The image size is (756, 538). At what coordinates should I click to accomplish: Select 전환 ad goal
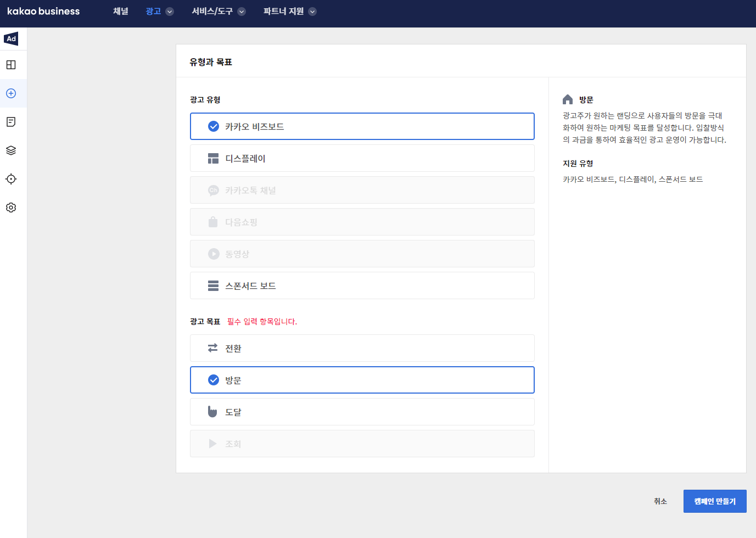point(362,348)
